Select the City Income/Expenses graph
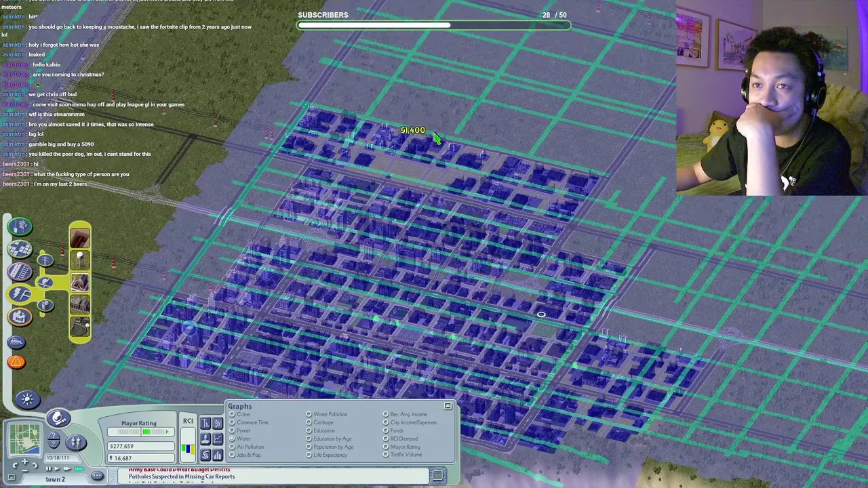 click(x=386, y=422)
